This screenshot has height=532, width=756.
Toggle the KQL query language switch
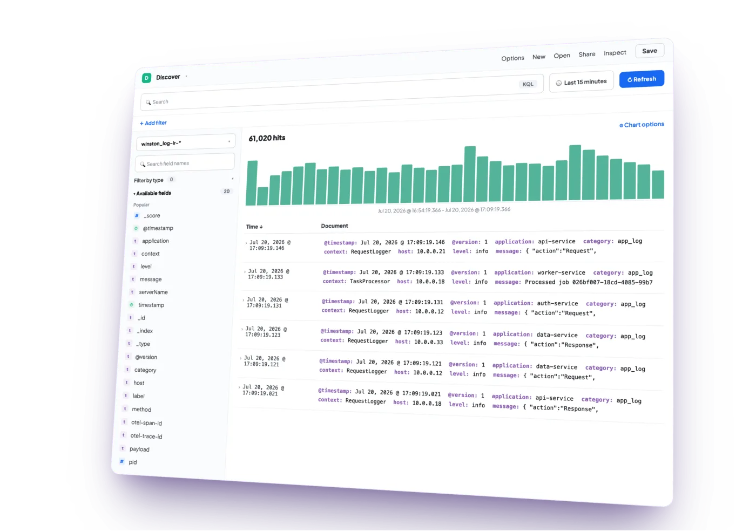pyautogui.click(x=528, y=84)
